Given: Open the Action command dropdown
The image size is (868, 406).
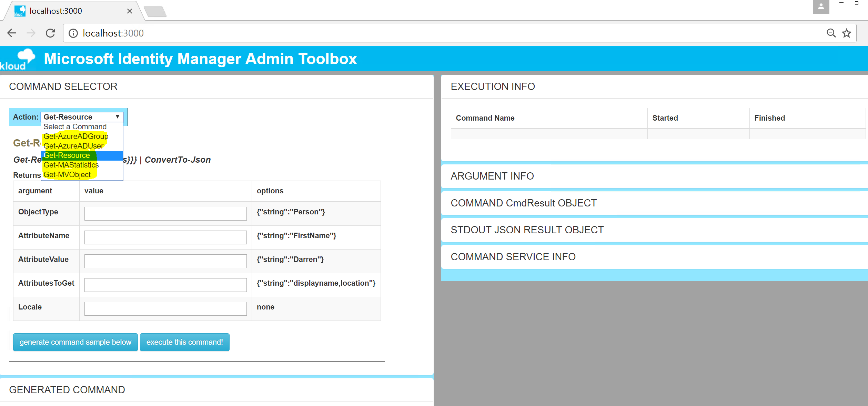Looking at the screenshot, I should point(82,117).
